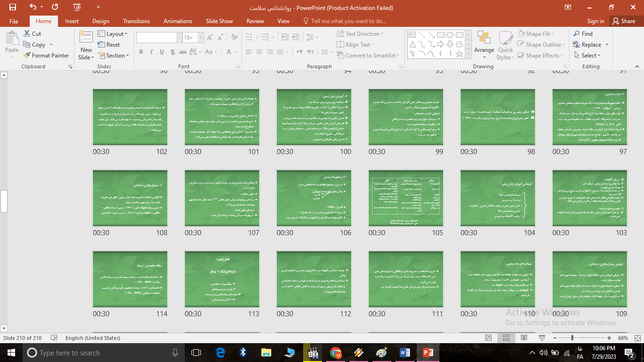Open Word from the Windows taskbar
644x362 pixels.
coord(405,353)
